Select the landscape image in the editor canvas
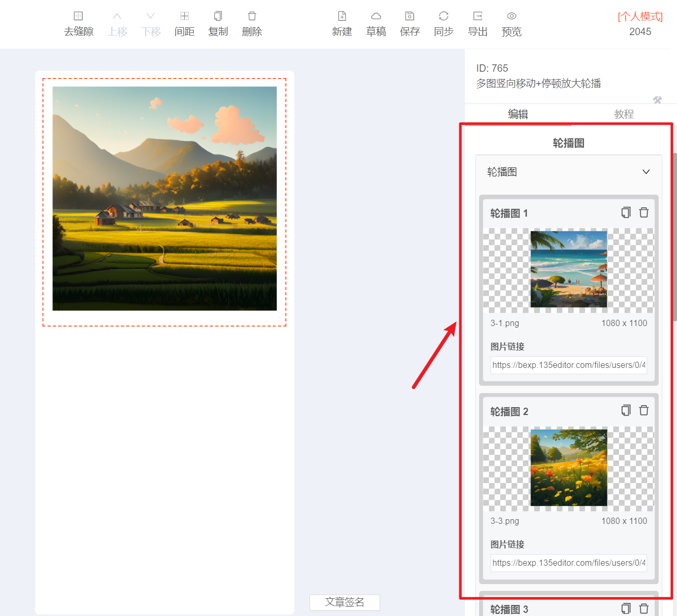The height and width of the screenshot is (616, 677). [x=164, y=198]
